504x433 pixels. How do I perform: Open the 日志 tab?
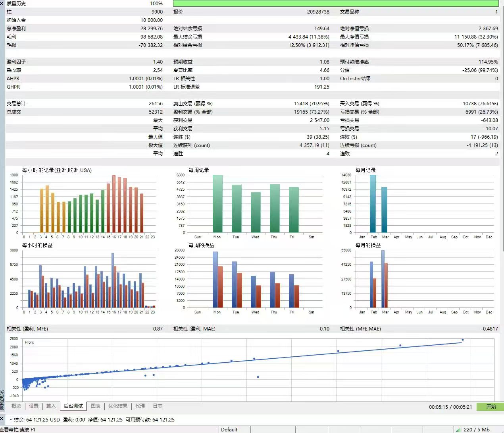[x=158, y=406]
